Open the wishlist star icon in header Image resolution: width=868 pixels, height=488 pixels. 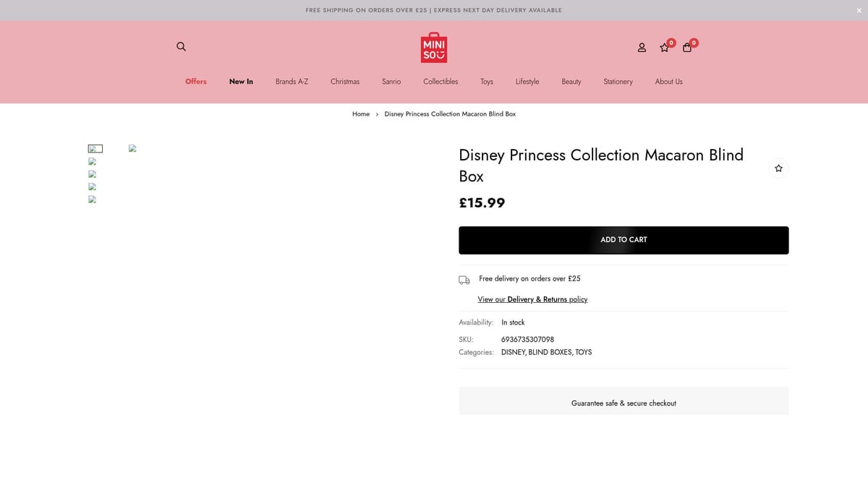[x=664, y=47]
